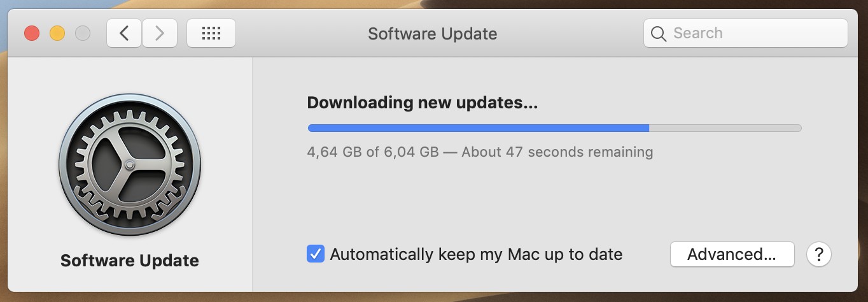868x302 pixels.
Task: Click the Software Update label under the gear
Action: [130, 261]
